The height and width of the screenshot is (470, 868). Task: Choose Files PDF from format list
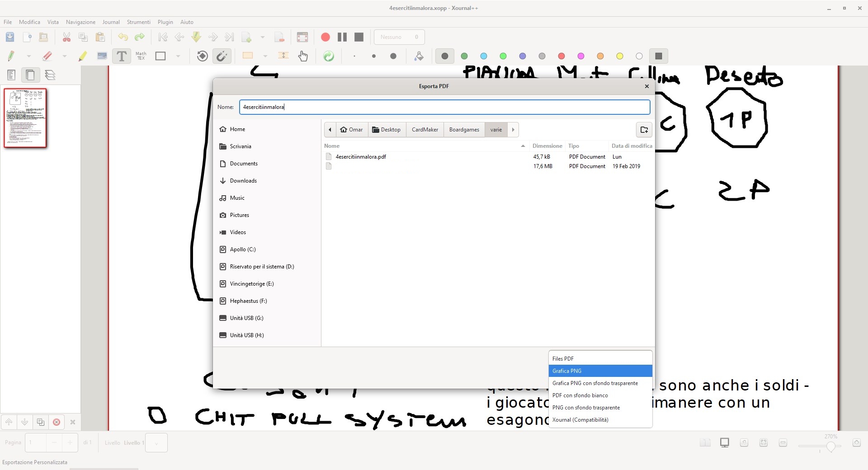coord(600,359)
